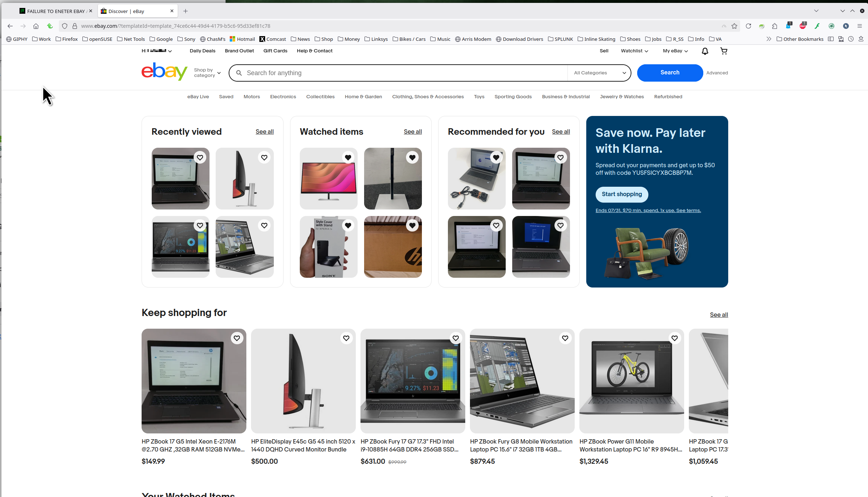868x497 pixels.
Task: Open the eBay notifications bell
Action: (x=705, y=51)
